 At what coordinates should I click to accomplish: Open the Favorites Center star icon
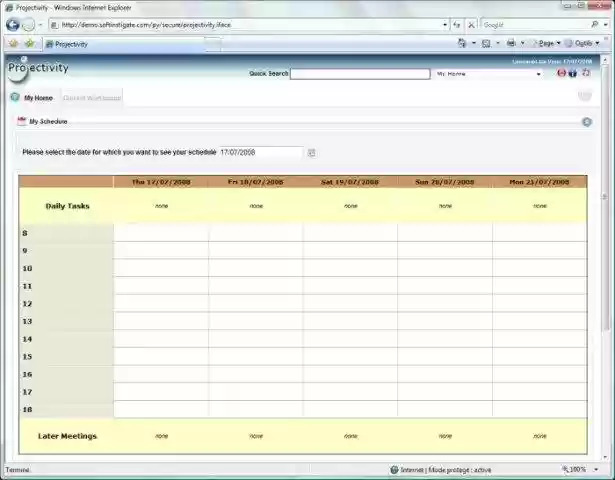14,44
